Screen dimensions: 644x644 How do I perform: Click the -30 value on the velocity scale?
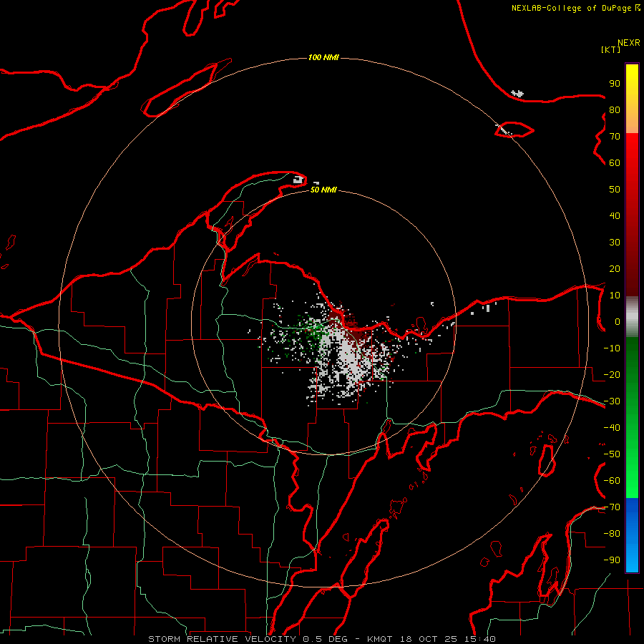612,401
